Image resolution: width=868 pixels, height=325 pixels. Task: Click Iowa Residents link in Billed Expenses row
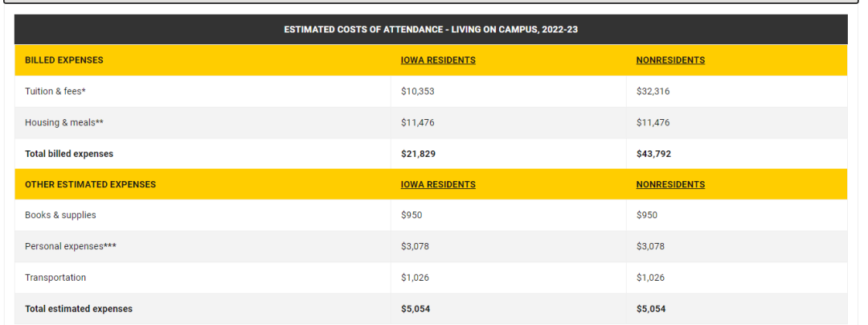coord(438,60)
